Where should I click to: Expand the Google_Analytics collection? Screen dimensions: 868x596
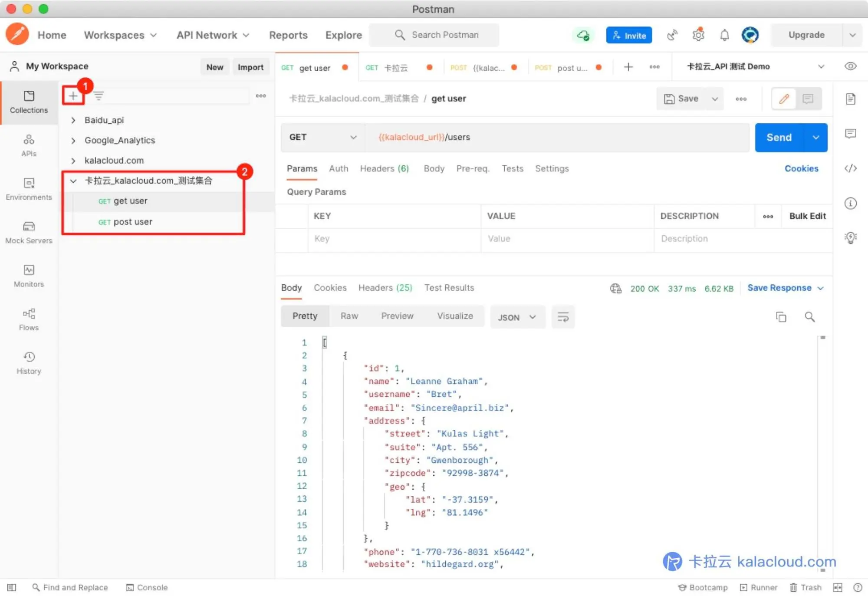pos(73,140)
